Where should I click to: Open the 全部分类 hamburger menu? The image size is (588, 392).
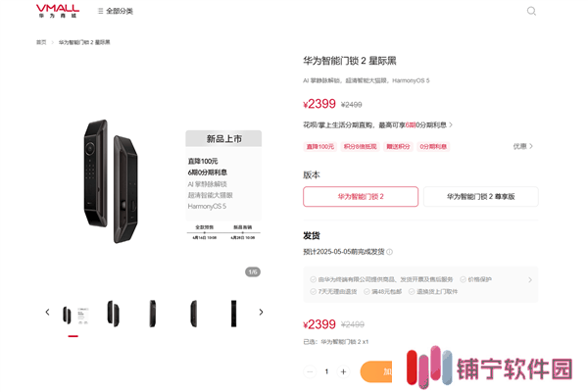pos(116,11)
